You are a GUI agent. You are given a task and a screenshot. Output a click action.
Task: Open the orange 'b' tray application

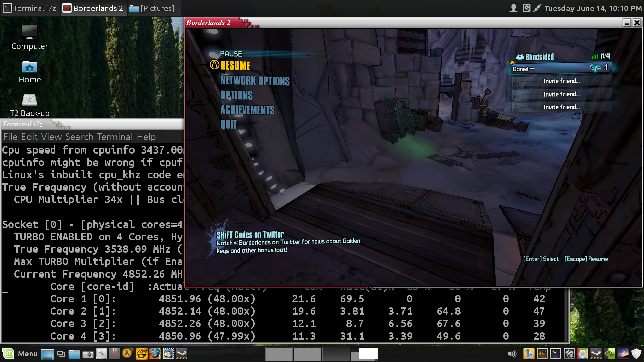tap(529, 354)
